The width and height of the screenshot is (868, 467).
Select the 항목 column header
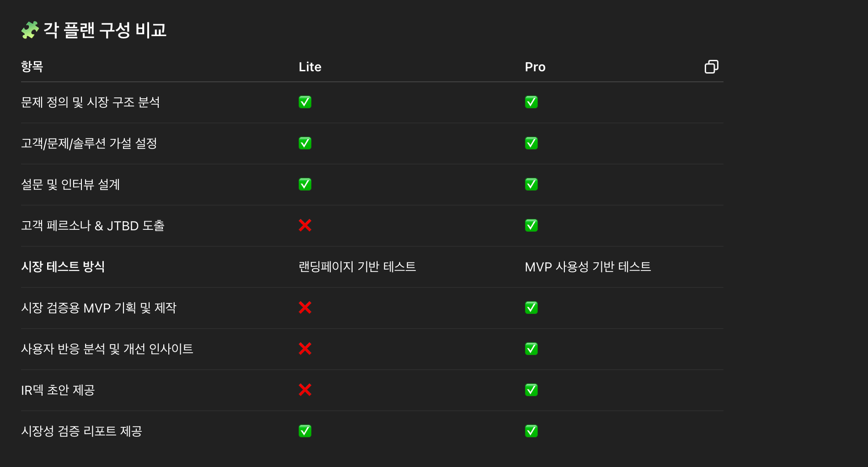[32, 67]
